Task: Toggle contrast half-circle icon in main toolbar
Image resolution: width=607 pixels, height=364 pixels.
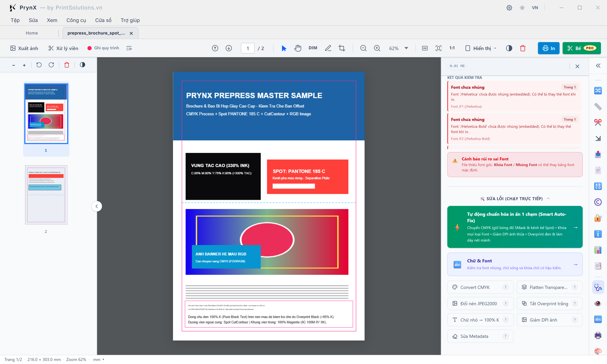Action: coord(509,48)
